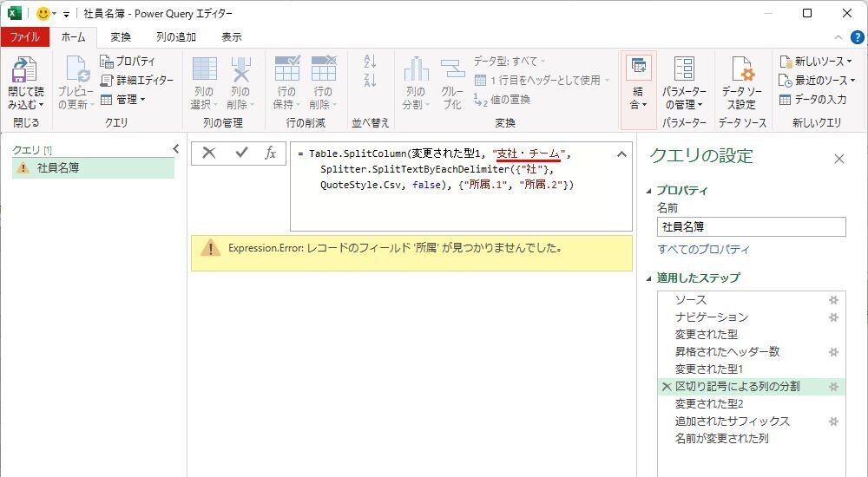Edit the query name field
Viewport: 868px width, 477px height.
click(751, 227)
